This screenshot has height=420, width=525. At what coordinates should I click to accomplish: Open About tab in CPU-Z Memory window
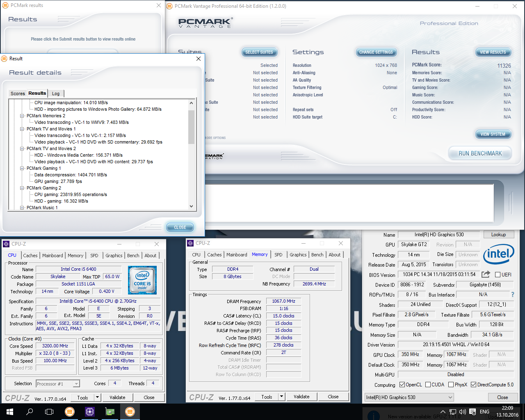coord(335,255)
